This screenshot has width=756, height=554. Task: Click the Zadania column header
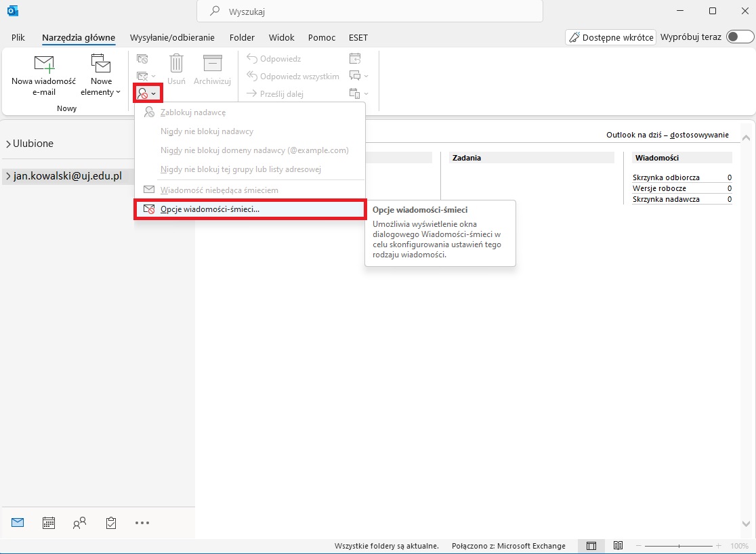point(532,158)
